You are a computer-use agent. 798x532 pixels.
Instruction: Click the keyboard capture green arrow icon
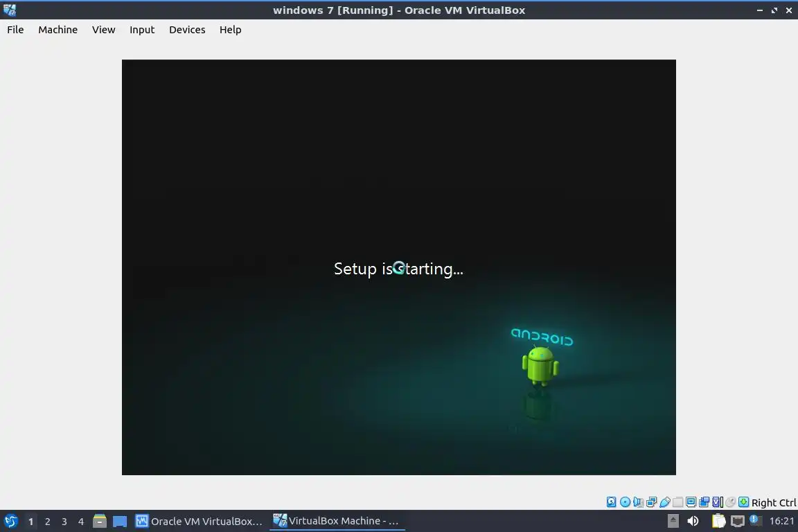click(x=743, y=502)
